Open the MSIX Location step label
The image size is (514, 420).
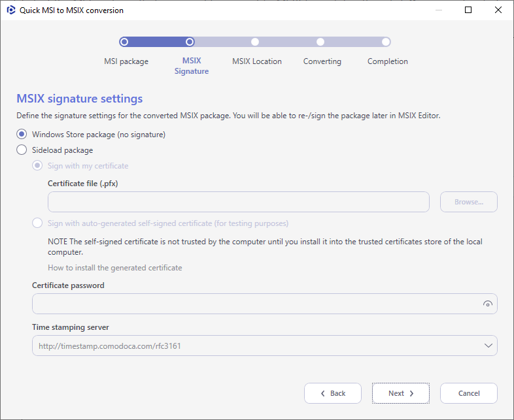(x=257, y=61)
